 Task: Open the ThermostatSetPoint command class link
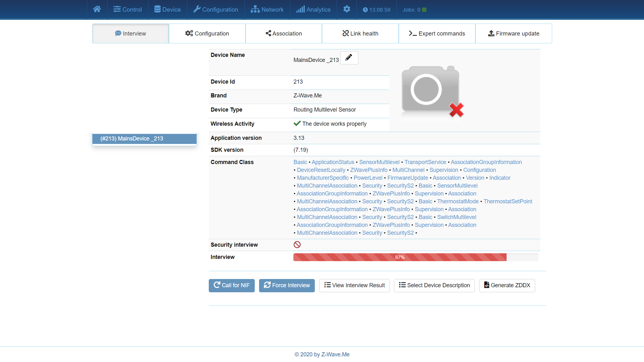click(x=508, y=201)
